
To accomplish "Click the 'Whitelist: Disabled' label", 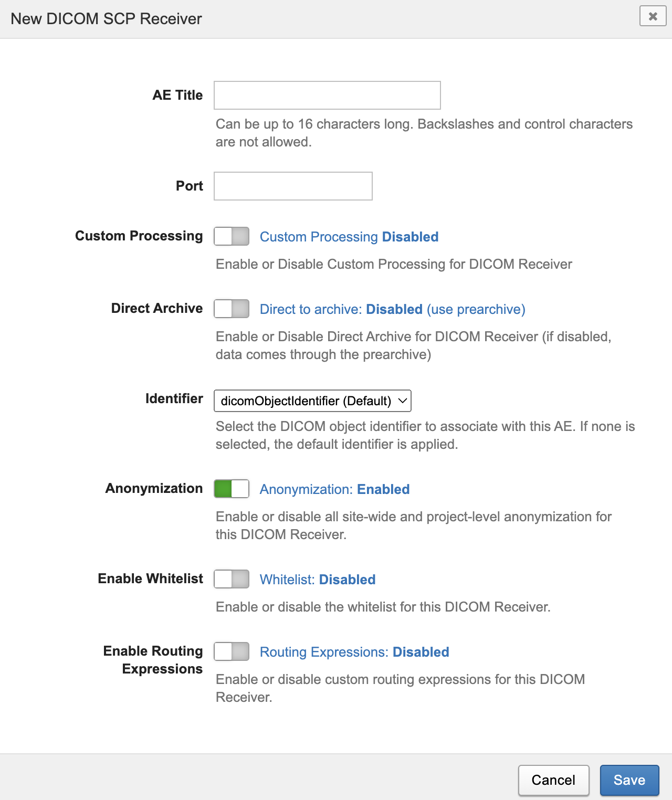I will click(x=318, y=580).
